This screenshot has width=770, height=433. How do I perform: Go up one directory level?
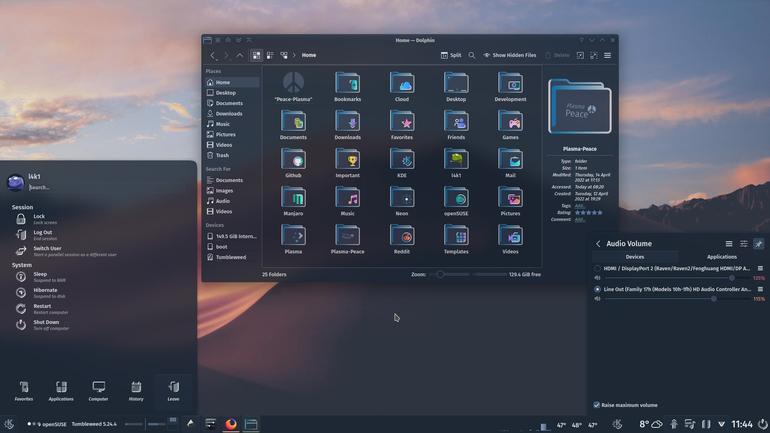pyautogui.click(x=239, y=55)
